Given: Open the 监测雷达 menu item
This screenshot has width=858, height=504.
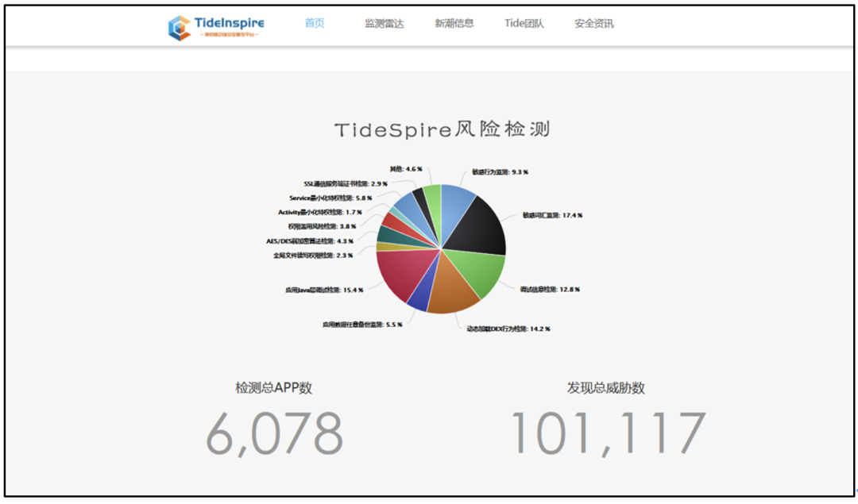Looking at the screenshot, I should (385, 24).
